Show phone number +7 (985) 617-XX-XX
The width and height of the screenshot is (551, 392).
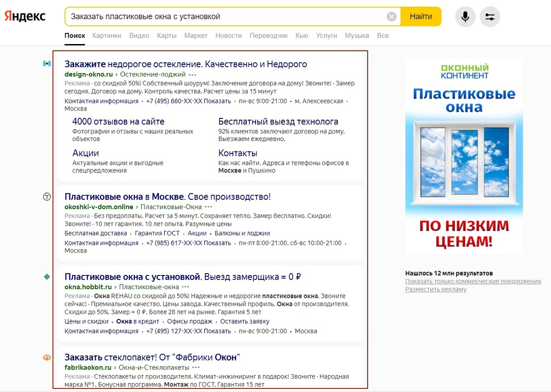[x=189, y=243]
